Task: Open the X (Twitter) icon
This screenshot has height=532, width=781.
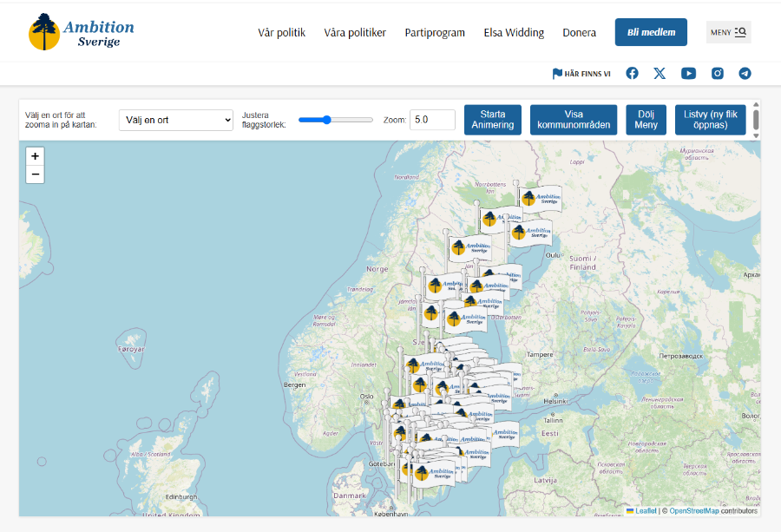Action: [x=660, y=74]
